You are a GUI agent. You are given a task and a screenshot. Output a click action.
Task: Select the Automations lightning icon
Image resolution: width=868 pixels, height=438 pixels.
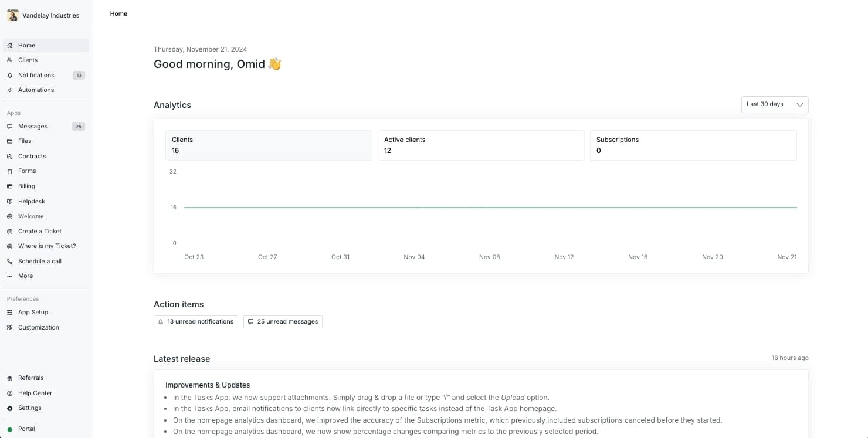(9, 90)
